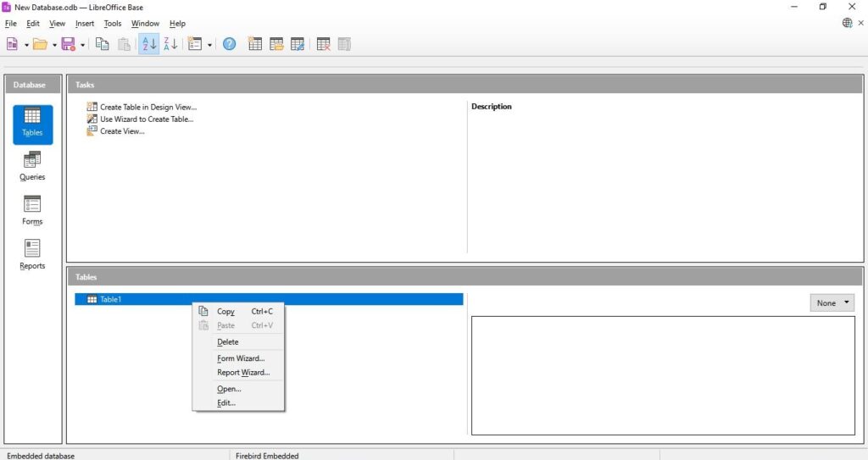Screen dimensions: 868x460
Task: Click the Delete Table toolbar icon
Action: click(323, 44)
